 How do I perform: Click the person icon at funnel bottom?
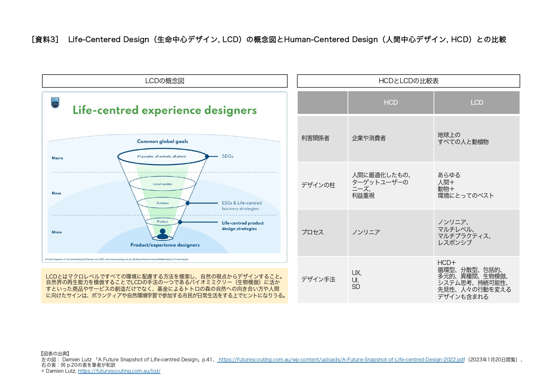pos(163,234)
